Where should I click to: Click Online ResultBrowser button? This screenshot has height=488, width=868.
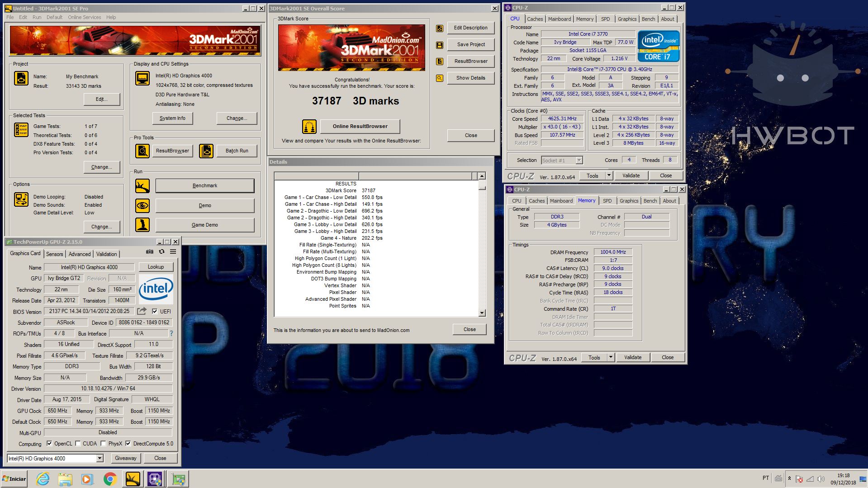click(360, 126)
